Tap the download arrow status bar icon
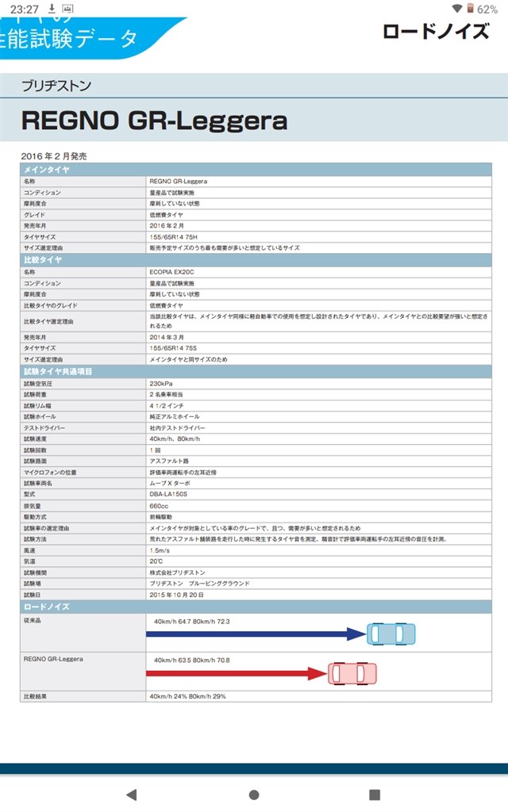The height and width of the screenshot is (812, 508). click(x=52, y=8)
